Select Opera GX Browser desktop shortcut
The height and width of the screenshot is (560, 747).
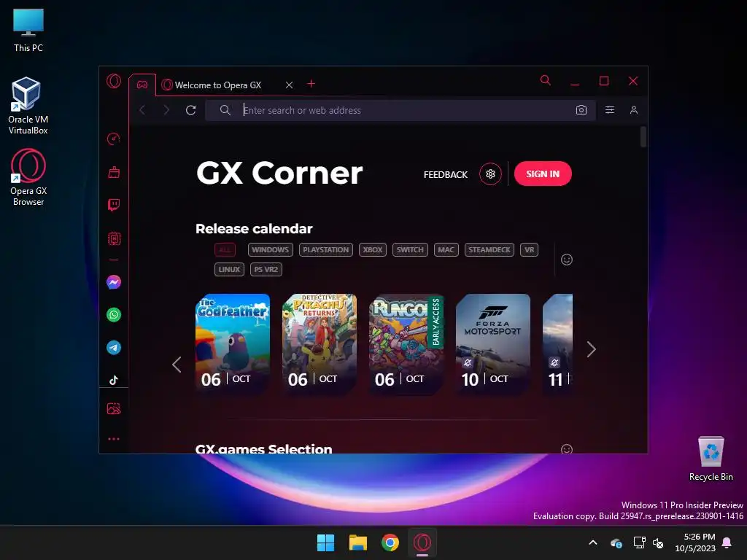pyautogui.click(x=28, y=178)
